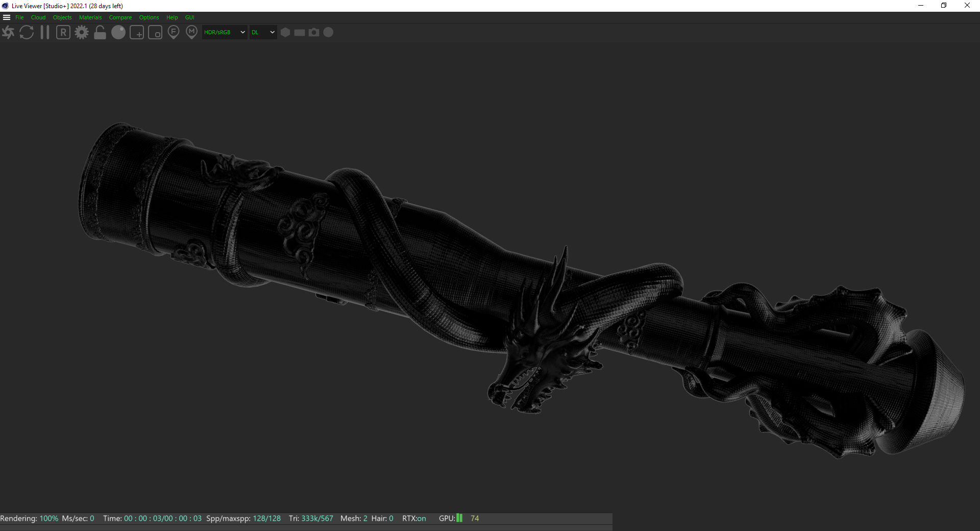Image resolution: width=980 pixels, height=531 pixels.
Task: Enable film region box tool
Action: click(155, 33)
